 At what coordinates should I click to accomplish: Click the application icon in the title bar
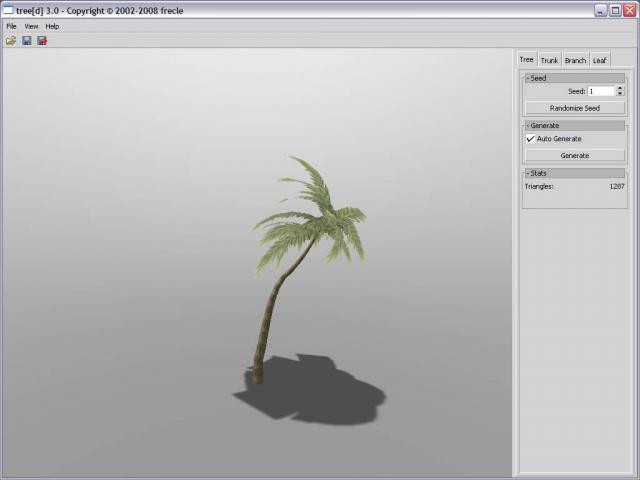pos(9,10)
